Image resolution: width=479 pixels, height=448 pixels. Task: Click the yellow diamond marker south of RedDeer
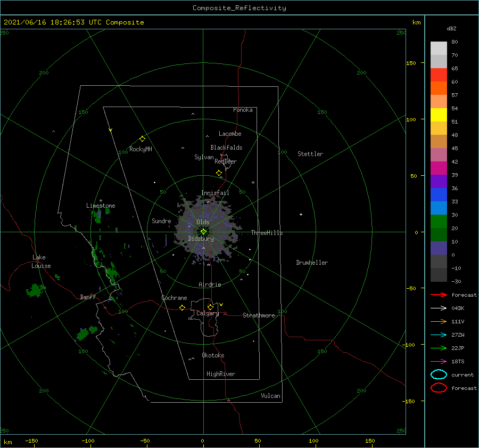(x=219, y=173)
